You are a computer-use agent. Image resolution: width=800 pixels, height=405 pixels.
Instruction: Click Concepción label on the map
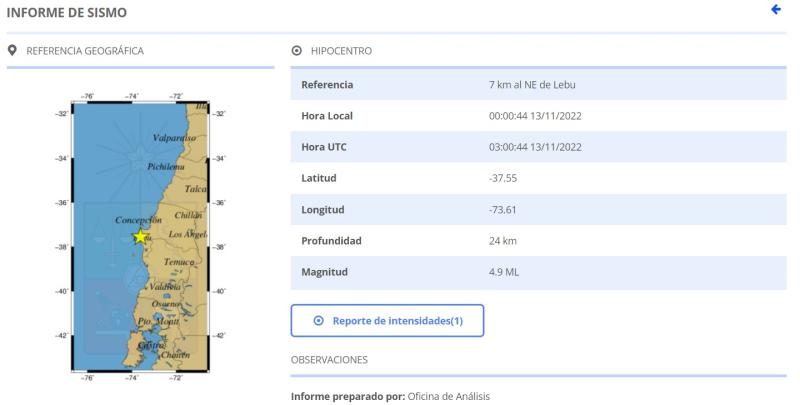coord(138,220)
